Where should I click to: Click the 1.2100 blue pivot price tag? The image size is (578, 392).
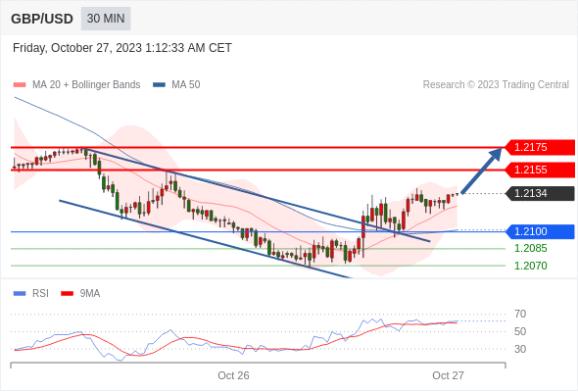(x=540, y=231)
